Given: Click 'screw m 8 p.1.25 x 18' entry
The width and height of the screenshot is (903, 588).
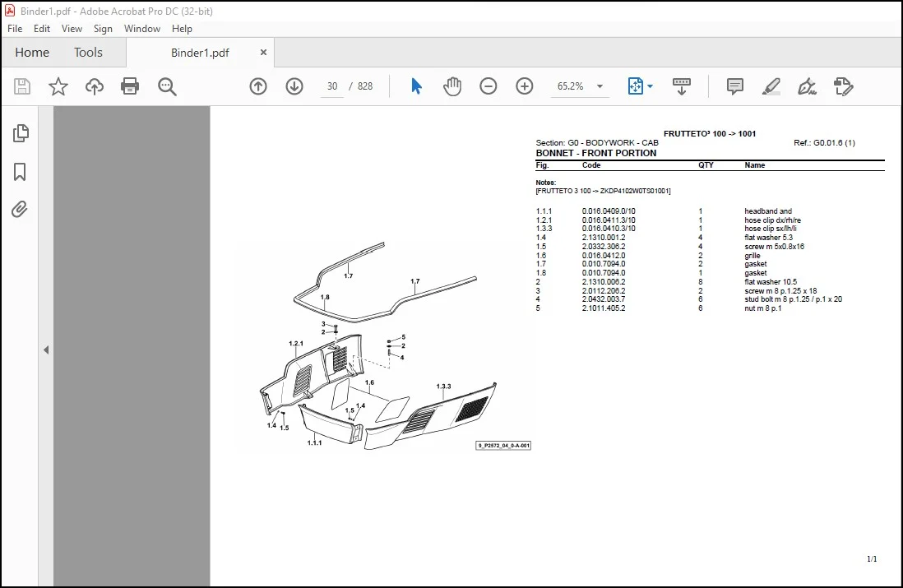Looking at the screenshot, I should 780,291.
